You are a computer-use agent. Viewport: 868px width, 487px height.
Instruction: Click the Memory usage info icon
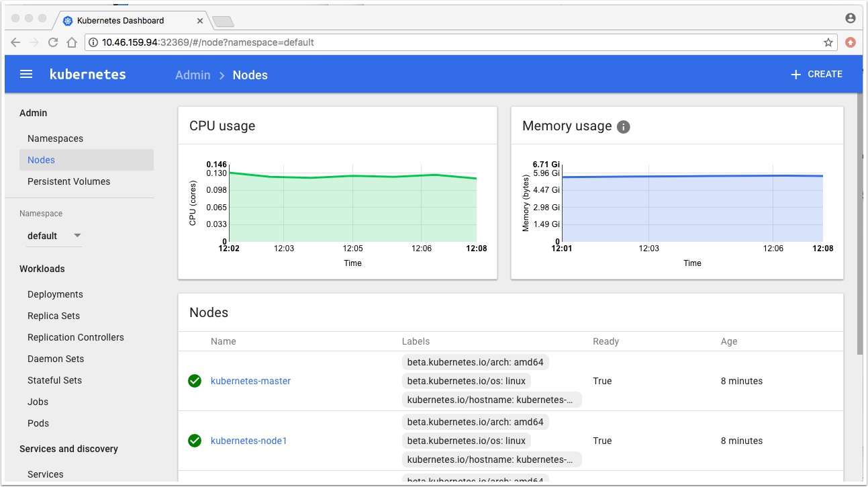[x=624, y=126]
